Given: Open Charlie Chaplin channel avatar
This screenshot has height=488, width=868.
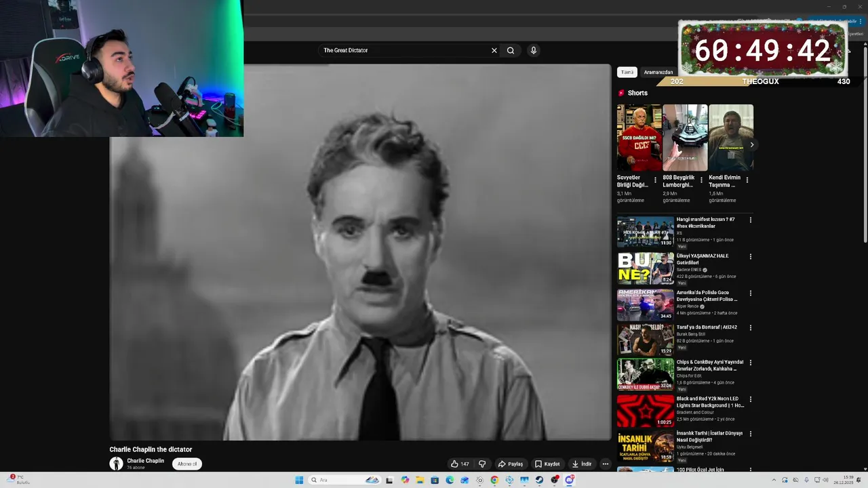Looking at the screenshot, I should (116, 464).
